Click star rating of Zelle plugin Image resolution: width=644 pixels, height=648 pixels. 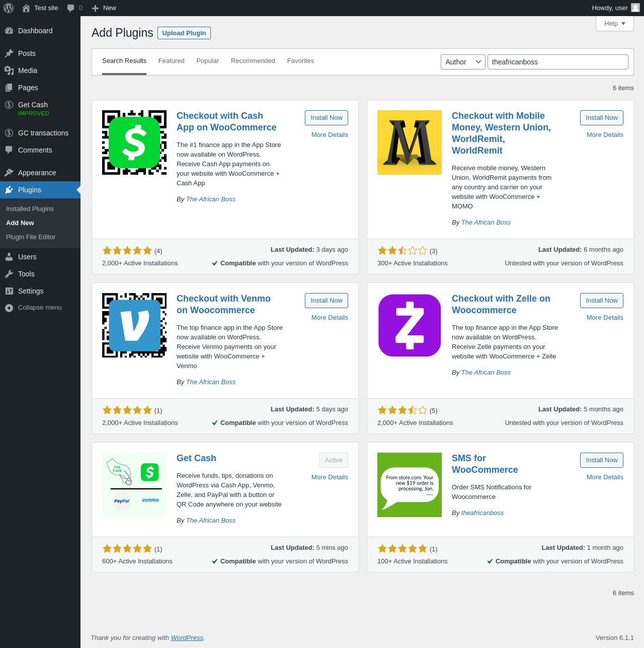click(403, 410)
